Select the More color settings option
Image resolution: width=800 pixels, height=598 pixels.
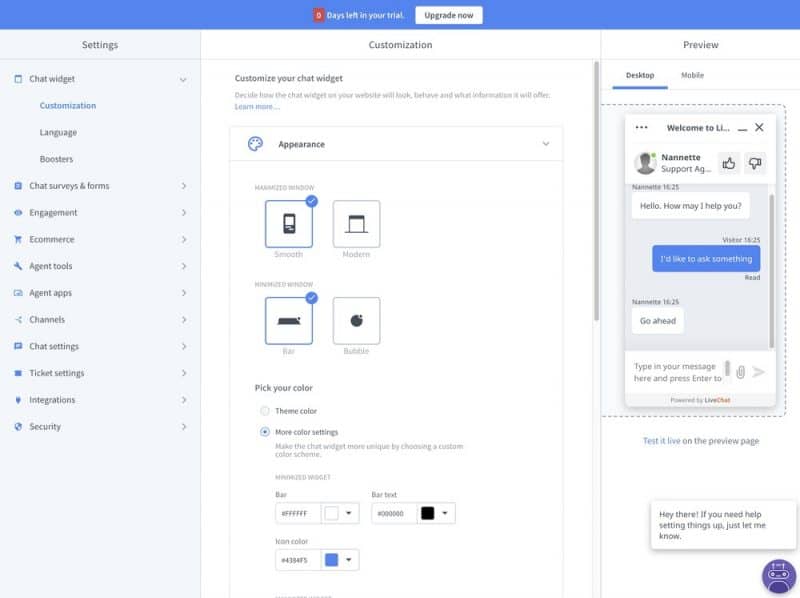[265, 432]
